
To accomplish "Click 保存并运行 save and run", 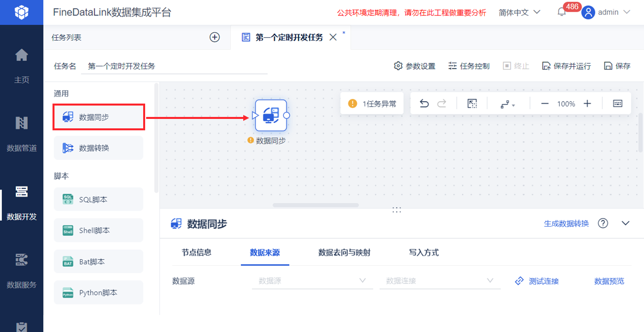I will click(566, 66).
